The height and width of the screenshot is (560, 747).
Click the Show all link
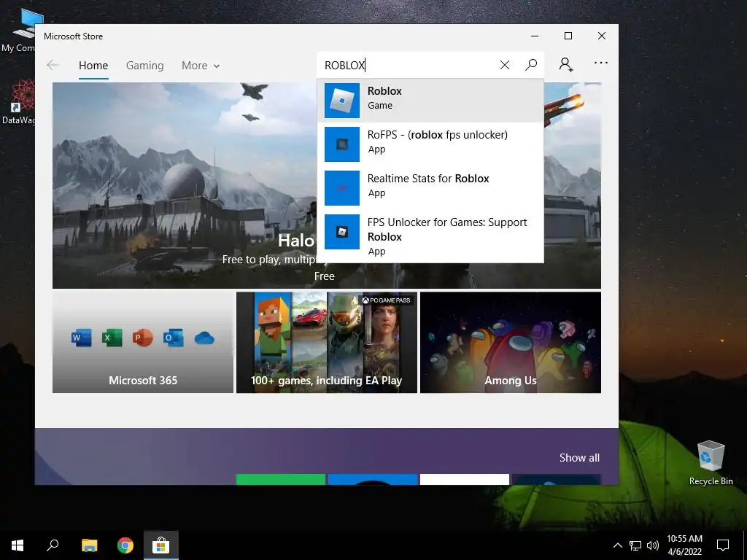[x=579, y=458]
